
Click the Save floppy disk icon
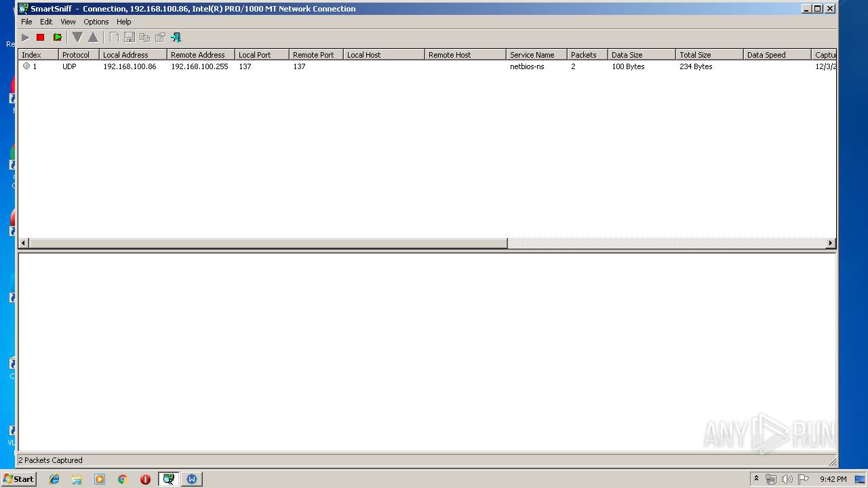coord(129,37)
